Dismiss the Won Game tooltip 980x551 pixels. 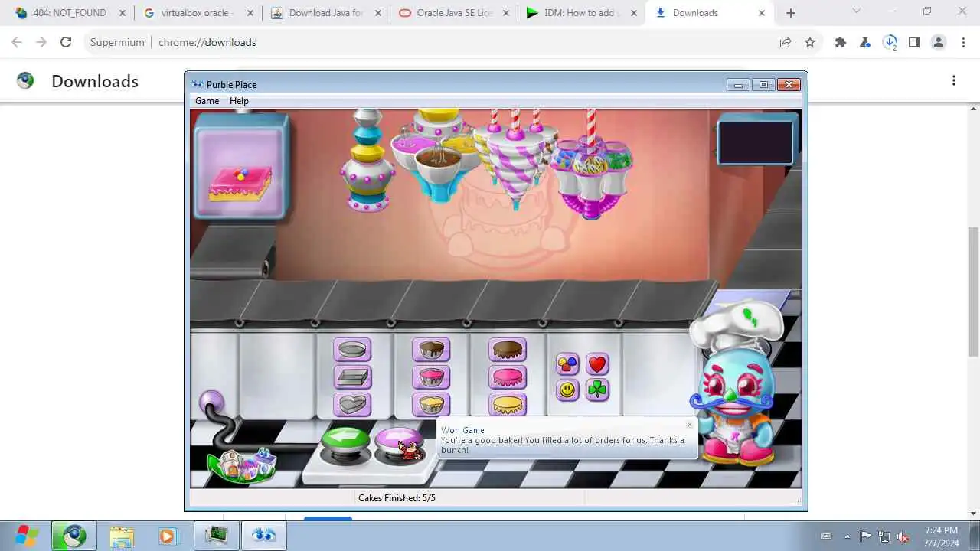click(x=689, y=425)
